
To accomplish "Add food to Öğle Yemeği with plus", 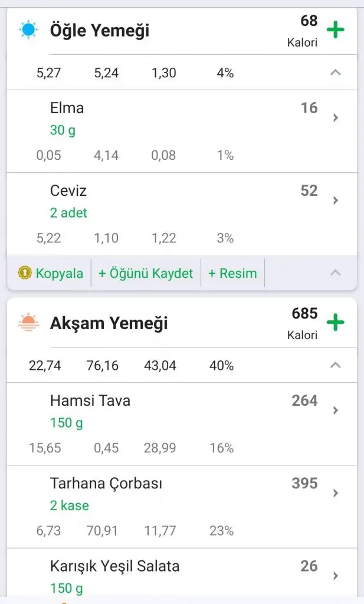I will [x=335, y=30].
